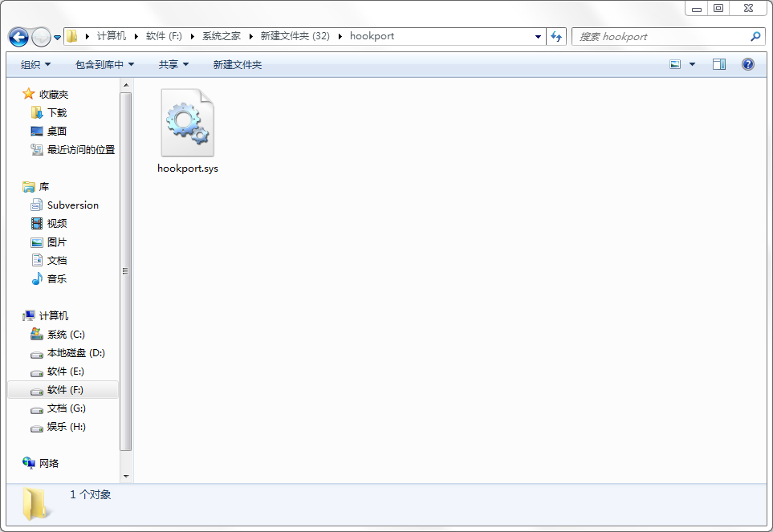Click the search magnifier icon
The height and width of the screenshot is (532, 773).
point(755,37)
